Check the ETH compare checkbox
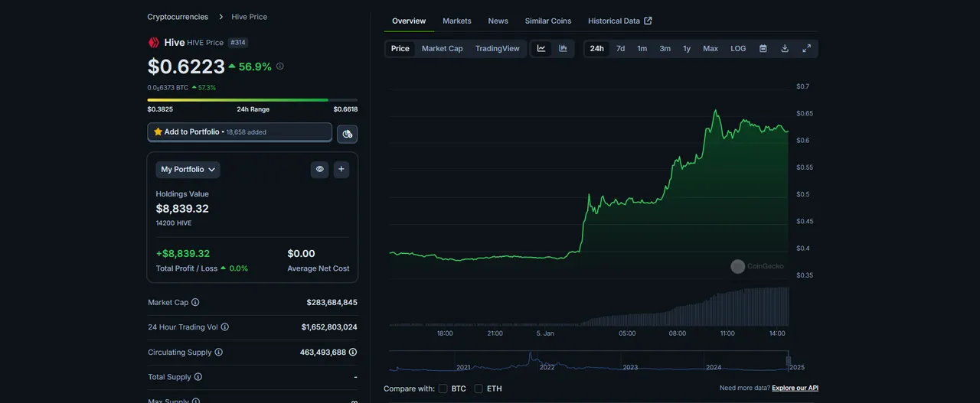Screen dimensions: 980x403 tap(479, 388)
